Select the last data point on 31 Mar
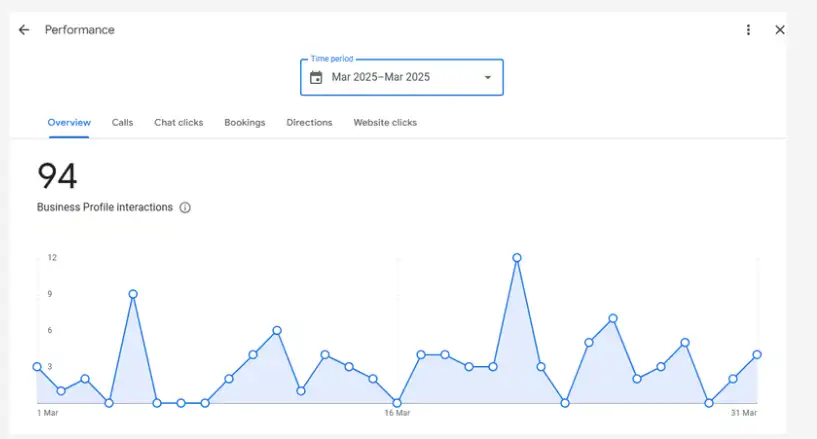Viewport: 817px width, 439px height. pos(757,355)
